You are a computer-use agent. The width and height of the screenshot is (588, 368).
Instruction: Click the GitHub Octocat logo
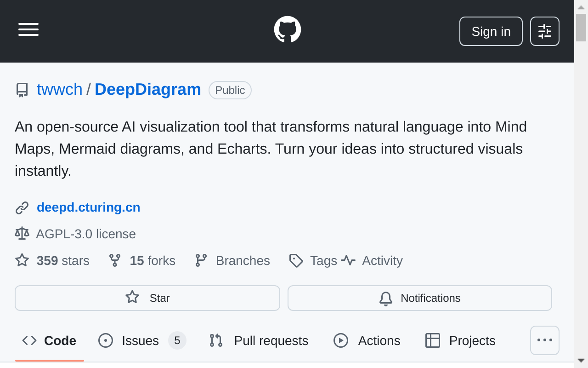(x=288, y=29)
